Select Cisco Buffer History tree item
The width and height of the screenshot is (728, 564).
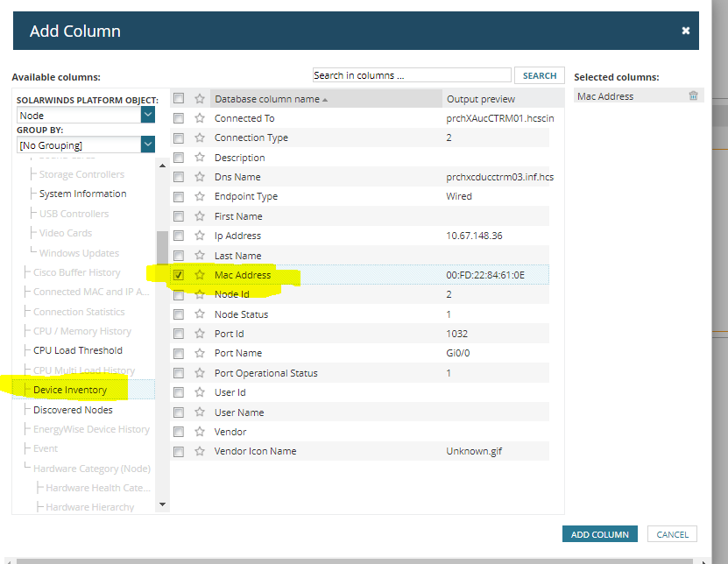tap(76, 272)
